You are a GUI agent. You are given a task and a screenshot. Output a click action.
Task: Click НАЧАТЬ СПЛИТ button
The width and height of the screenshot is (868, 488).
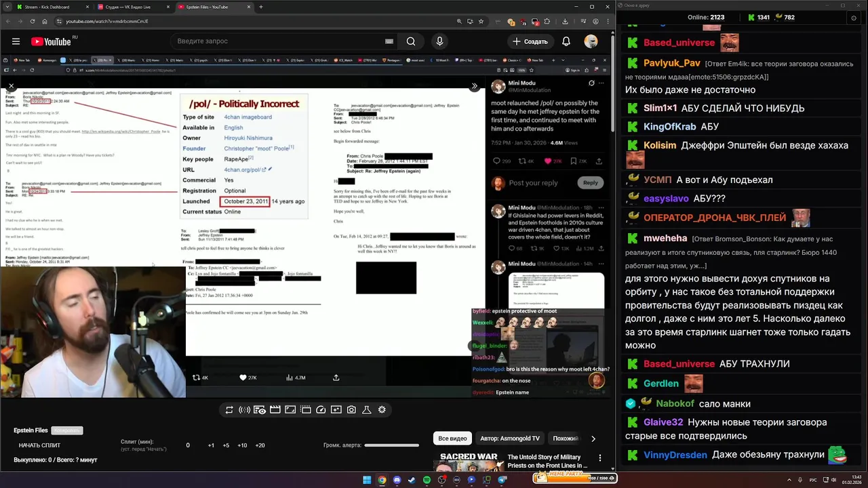[39, 445]
